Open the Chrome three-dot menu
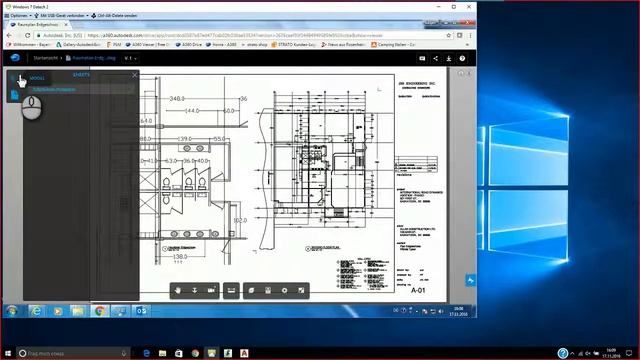 click(471, 36)
